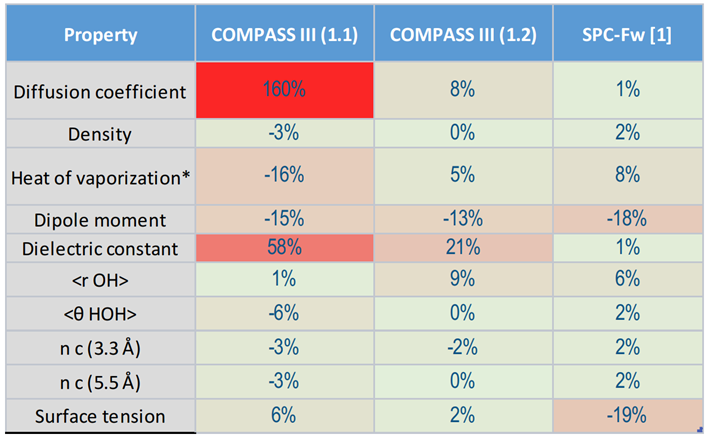Select the Diffusion coefficient row label
The height and width of the screenshot is (439, 709).
pos(99,91)
